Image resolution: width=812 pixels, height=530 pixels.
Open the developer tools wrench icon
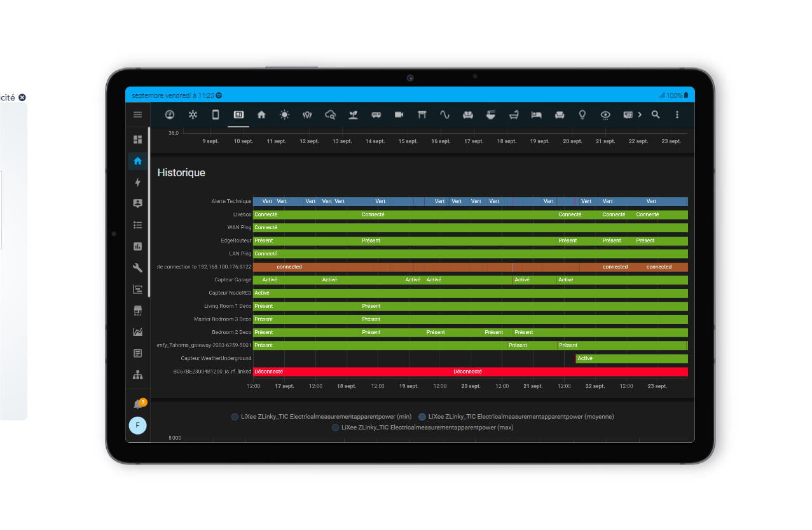(137, 268)
